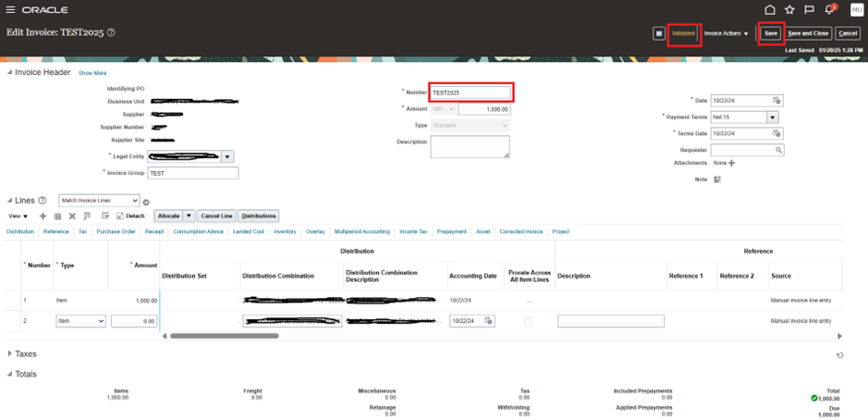The height and width of the screenshot is (420, 868).
Task: Expand the Taxes section
Action: pos(10,353)
